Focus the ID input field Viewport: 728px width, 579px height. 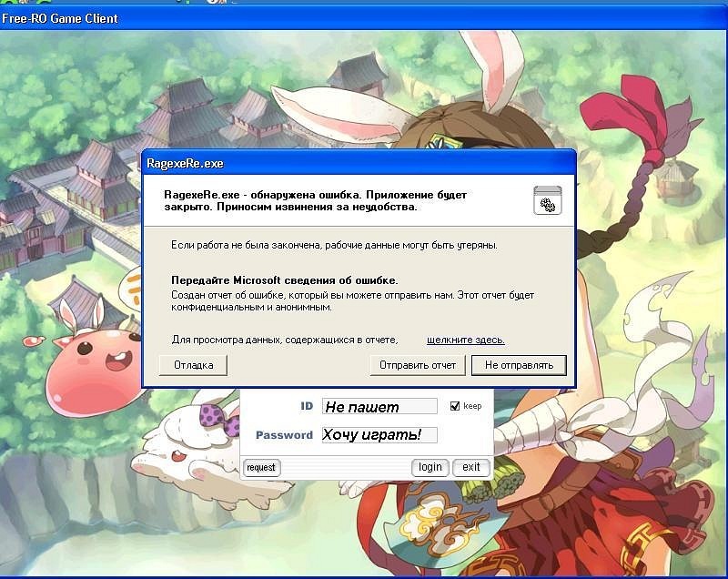click(x=379, y=406)
